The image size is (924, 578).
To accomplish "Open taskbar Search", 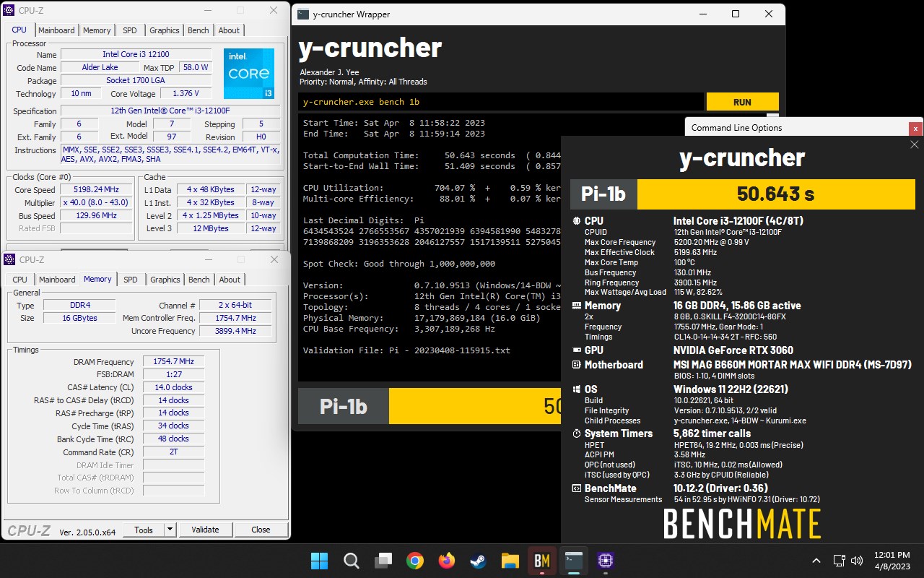I will pos(351,560).
